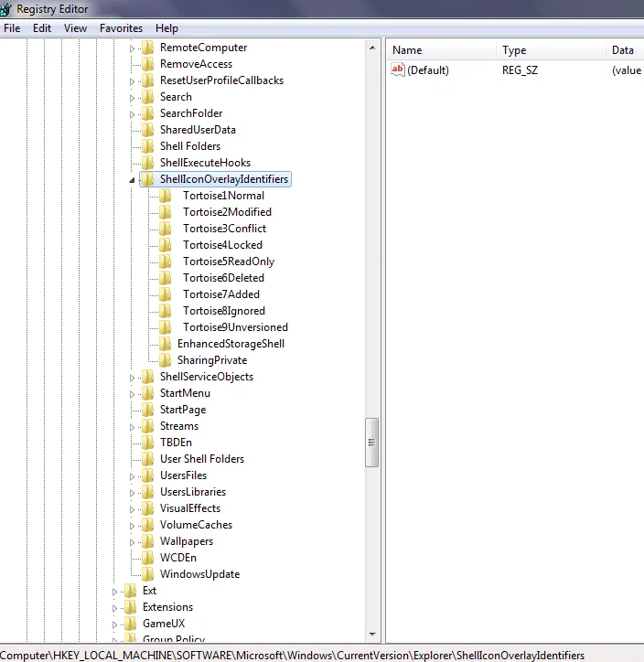Click the WCDEn folder icon

[x=147, y=558]
